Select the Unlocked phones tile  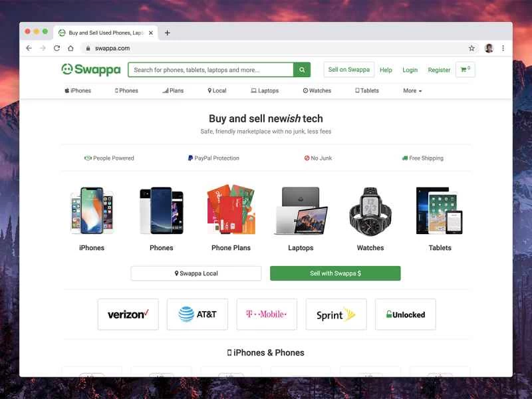pos(406,314)
